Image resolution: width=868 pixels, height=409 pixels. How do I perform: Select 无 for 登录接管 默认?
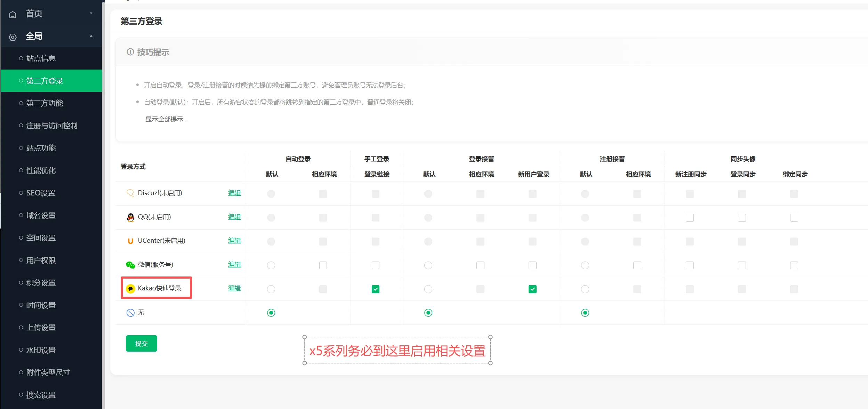(x=428, y=313)
